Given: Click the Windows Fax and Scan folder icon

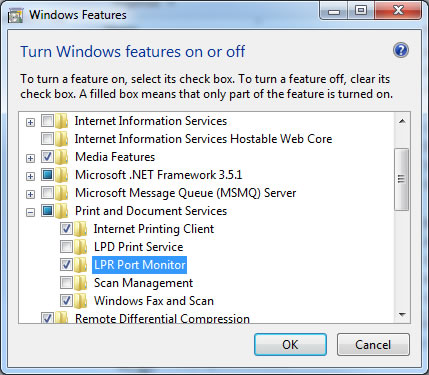Looking at the screenshot, I should (x=81, y=301).
